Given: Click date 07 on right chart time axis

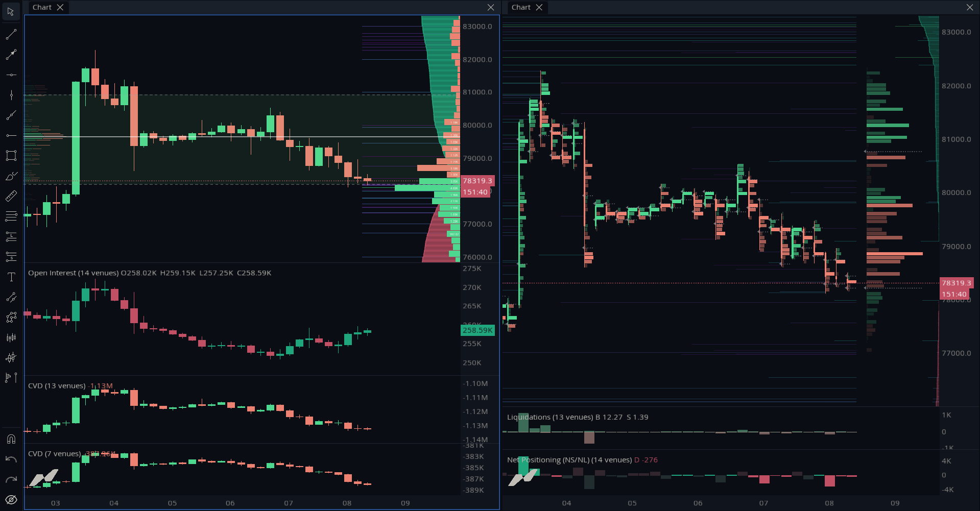Looking at the screenshot, I should [763, 503].
